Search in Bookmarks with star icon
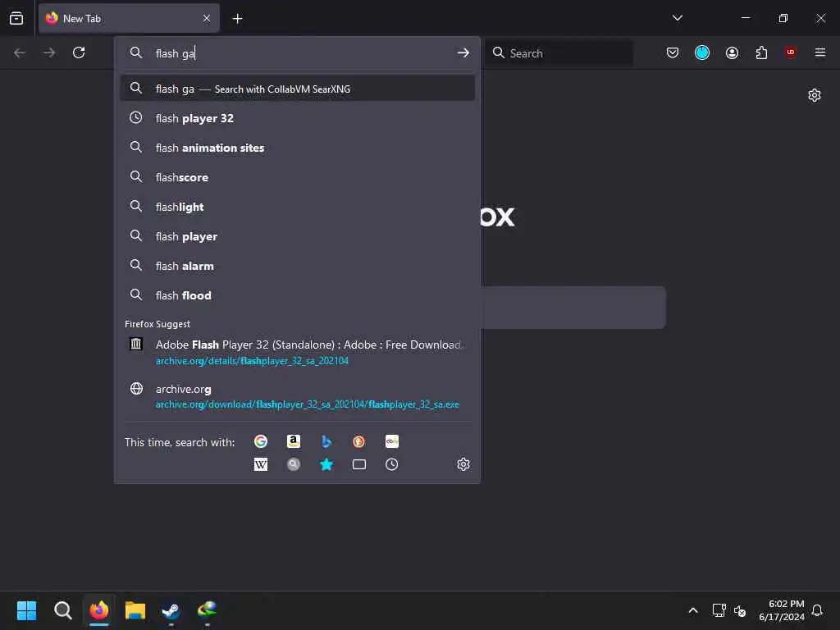Image resolution: width=840 pixels, height=630 pixels. click(x=326, y=464)
